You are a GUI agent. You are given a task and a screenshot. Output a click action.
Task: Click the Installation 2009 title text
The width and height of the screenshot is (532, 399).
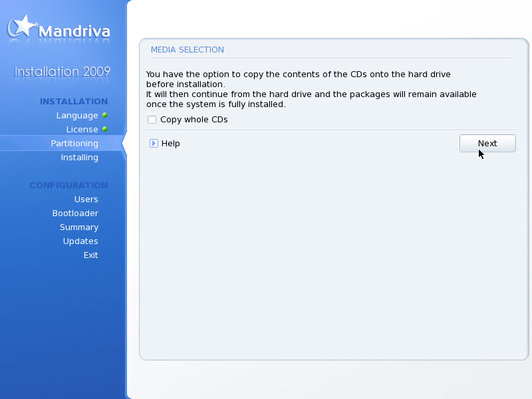(x=62, y=72)
